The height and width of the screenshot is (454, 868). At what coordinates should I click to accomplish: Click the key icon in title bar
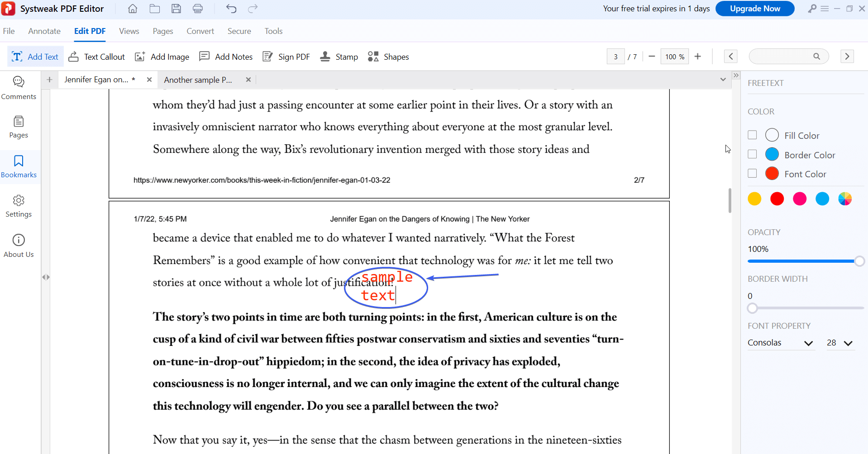coord(812,9)
